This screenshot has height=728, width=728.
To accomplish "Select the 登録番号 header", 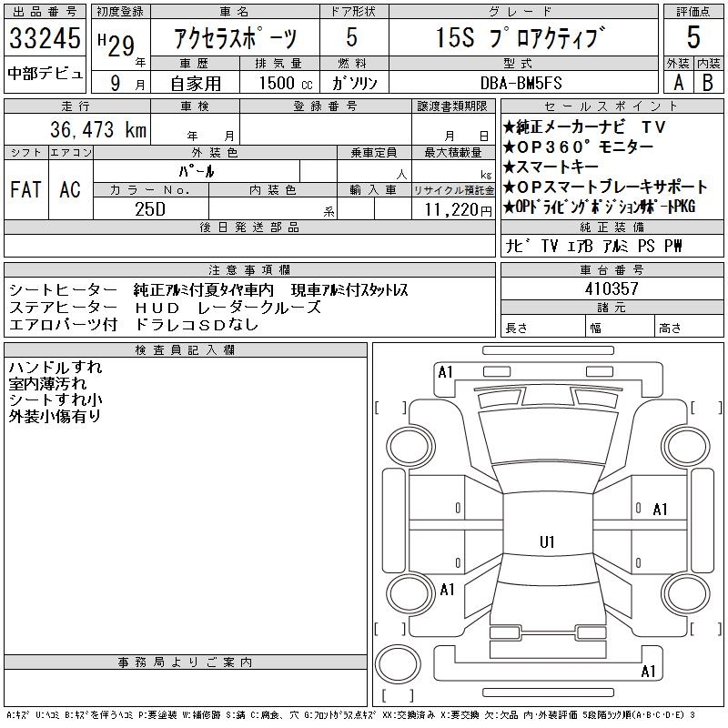I will point(326,106).
